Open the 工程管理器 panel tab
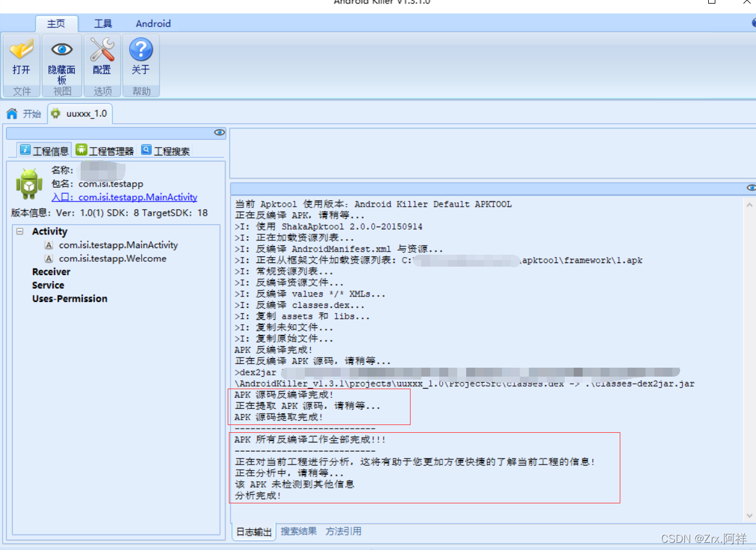 pyautogui.click(x=105, y=151)
